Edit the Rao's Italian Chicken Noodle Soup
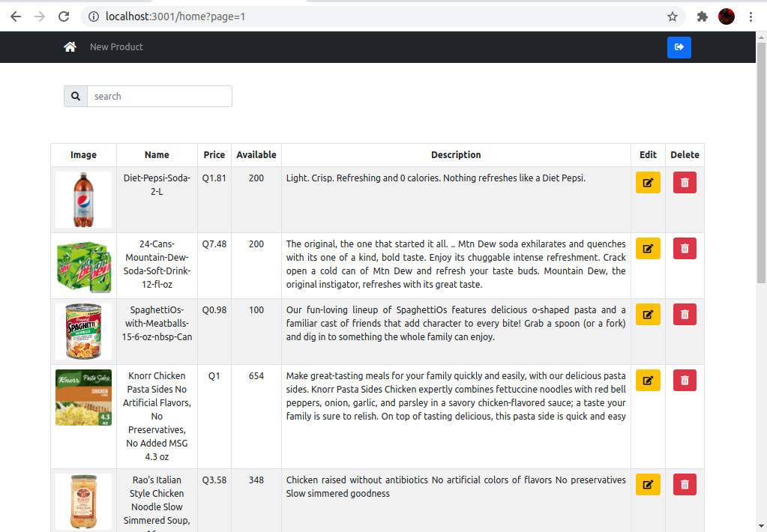This screenshot has height=532, width=767. (648, 485)
